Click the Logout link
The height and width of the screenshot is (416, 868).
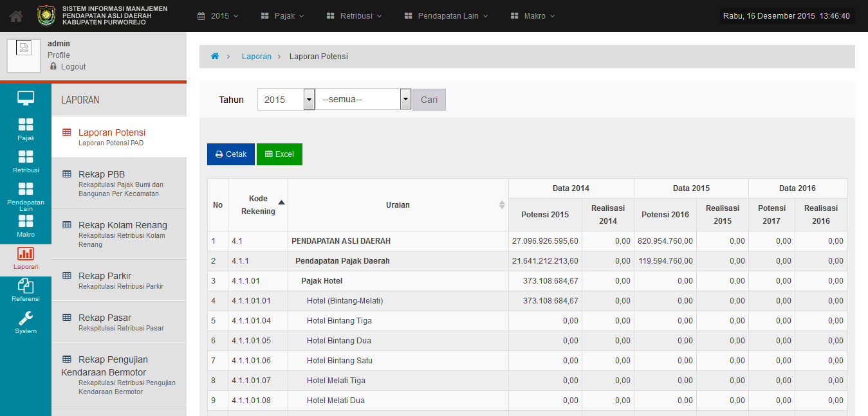click(73, 67)
